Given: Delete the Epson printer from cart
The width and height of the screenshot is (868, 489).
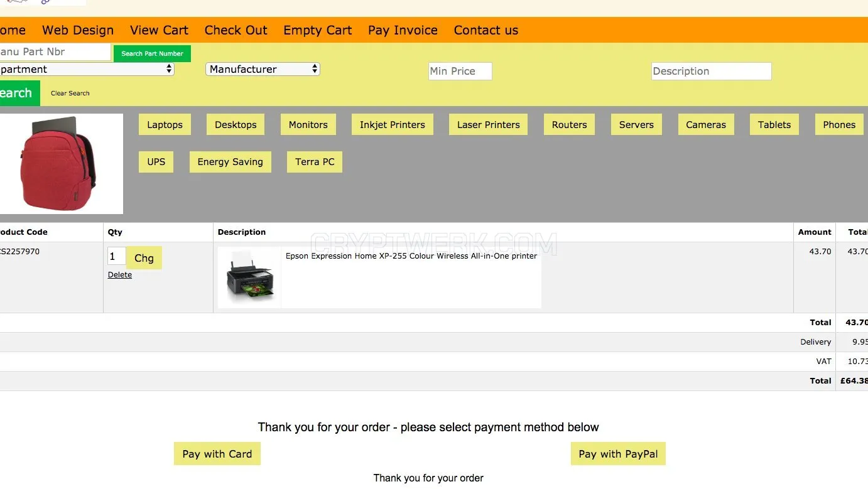Looking at the screenshot, I should tap(120, 275).
